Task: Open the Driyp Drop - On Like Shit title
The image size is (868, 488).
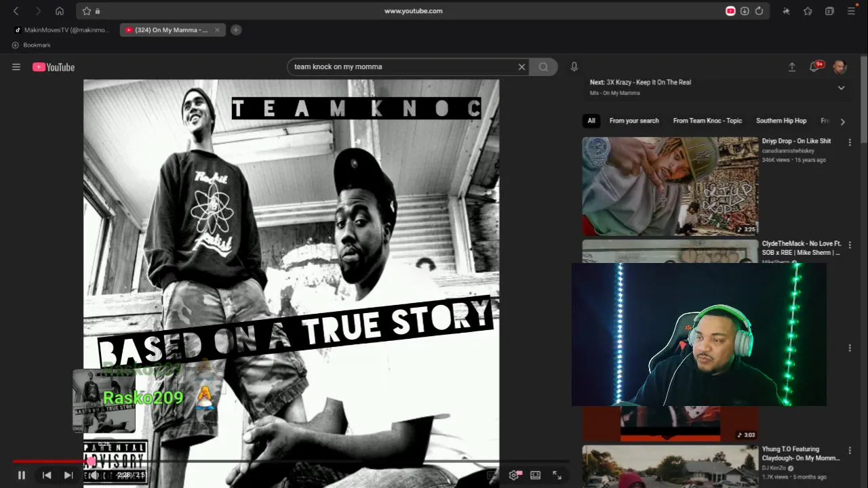Action: [796, 141]
